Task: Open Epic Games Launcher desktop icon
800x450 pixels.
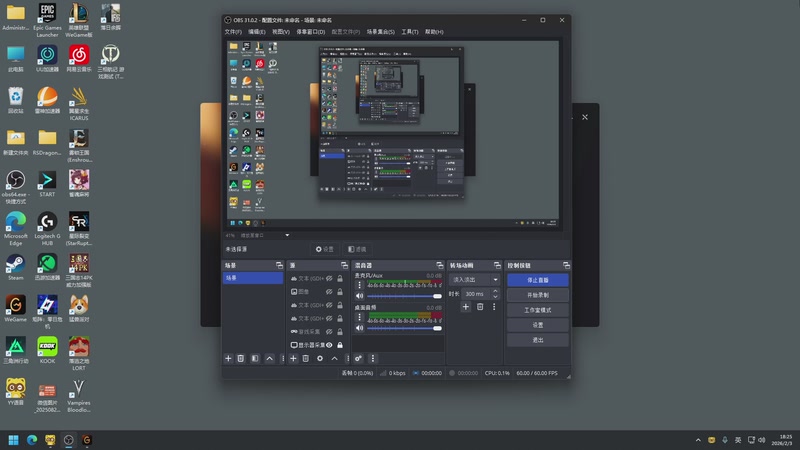Action: (x=47, y=19)
